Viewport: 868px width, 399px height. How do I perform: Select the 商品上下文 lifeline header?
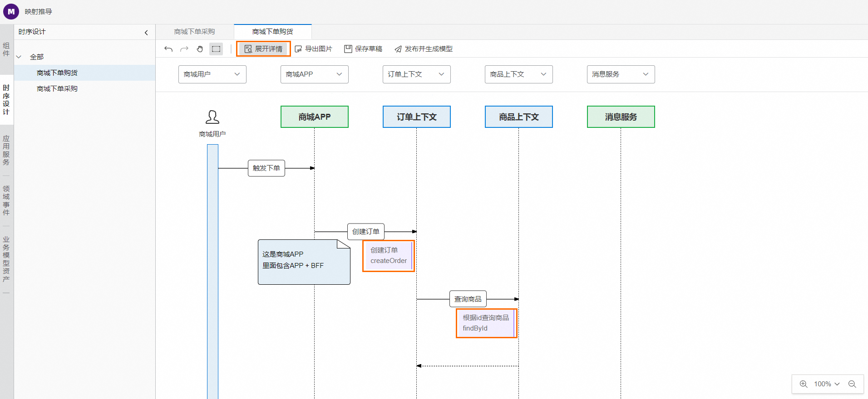click(519, 117)
